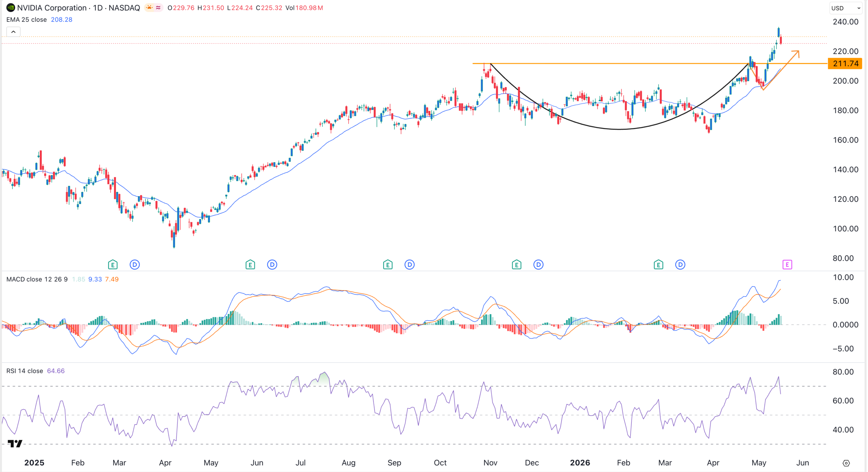
Task: Click the EMA value 208.28
Action: click(61, 20)
